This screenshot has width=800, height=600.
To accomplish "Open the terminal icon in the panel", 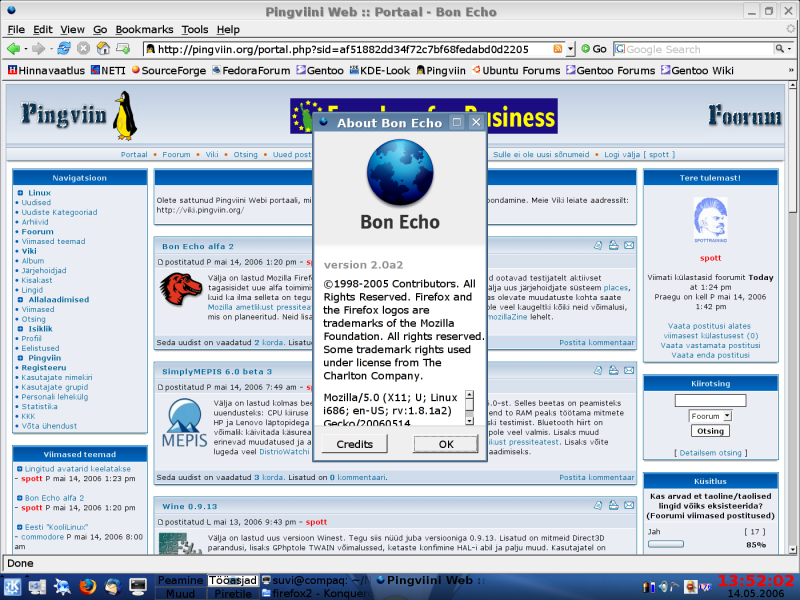I will pyautogui.click(x=138, y=587).
